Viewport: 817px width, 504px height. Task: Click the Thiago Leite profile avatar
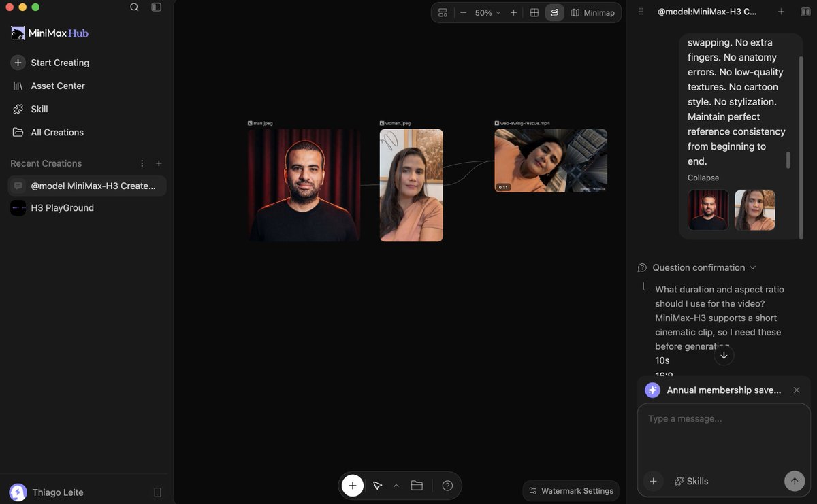tap(18, 492)
